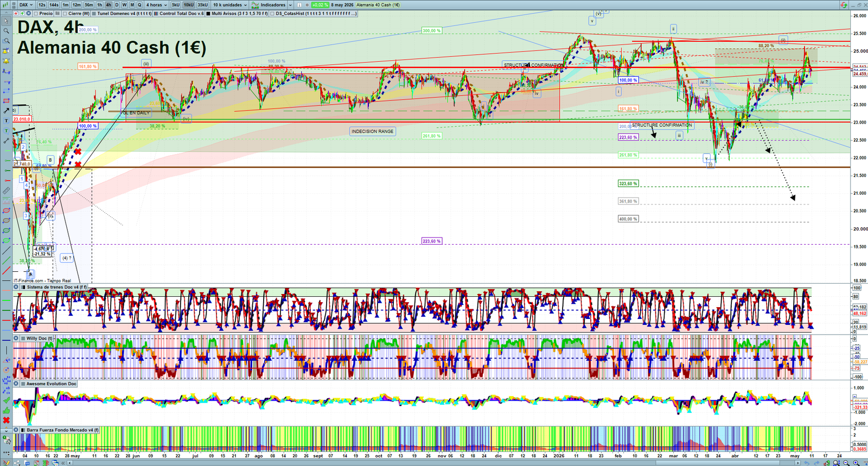Screen dimensions: 868x466
Task: Select the green checkmark marker tool
Action: pos(7,400)
